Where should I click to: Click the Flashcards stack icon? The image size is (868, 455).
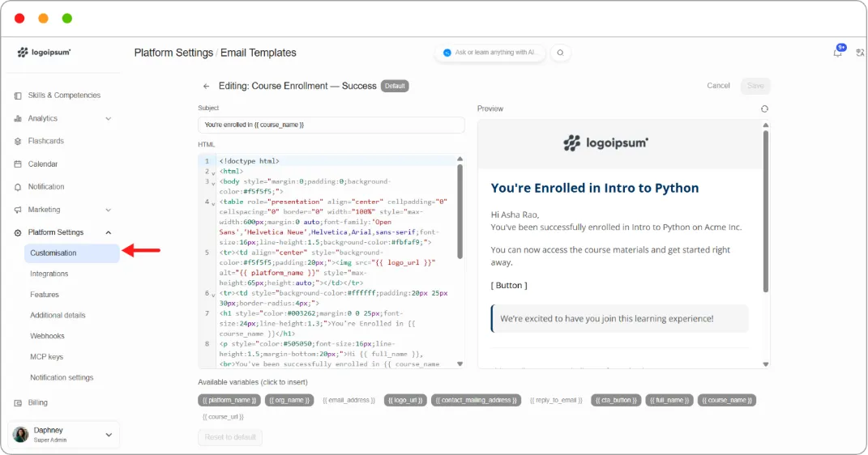(x=18, y=141)
